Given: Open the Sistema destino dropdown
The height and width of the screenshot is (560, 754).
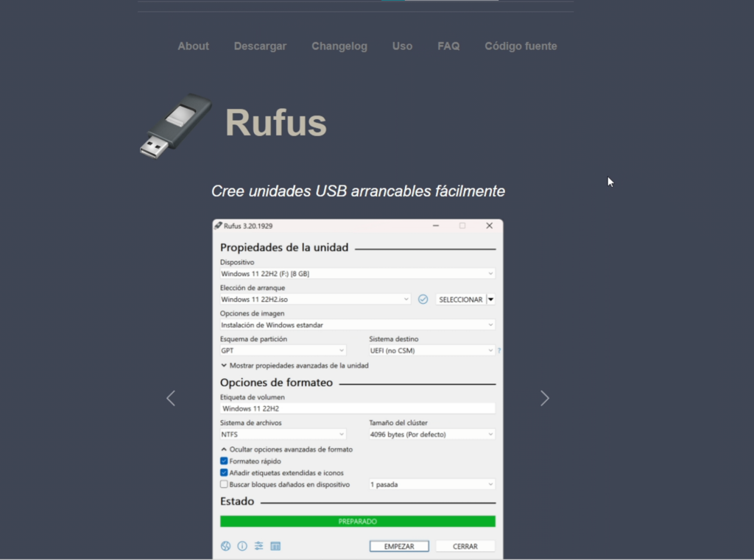Looking at the screenshot, I should pyautogui.click(x=431, y=350).
